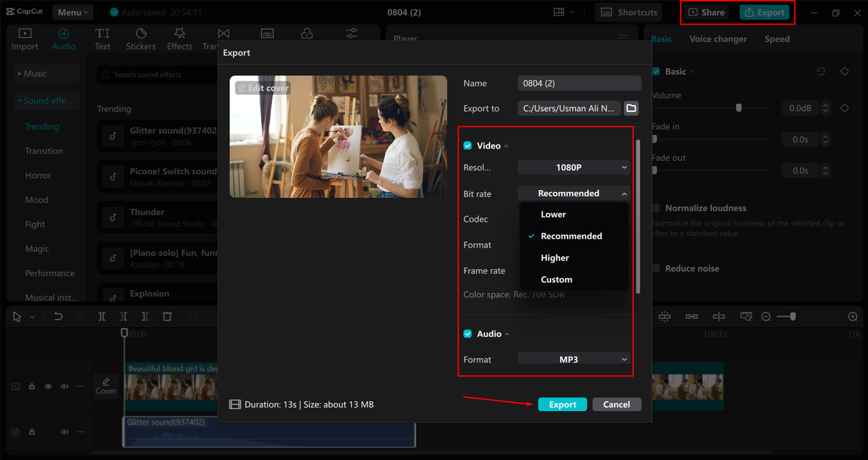Click the Share button in title bar

pyautogui.click(x=707, y=12)
